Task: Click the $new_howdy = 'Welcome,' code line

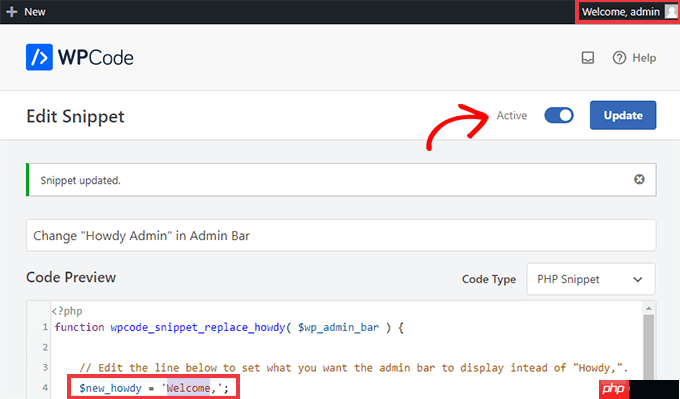Action: pos(154,387)
